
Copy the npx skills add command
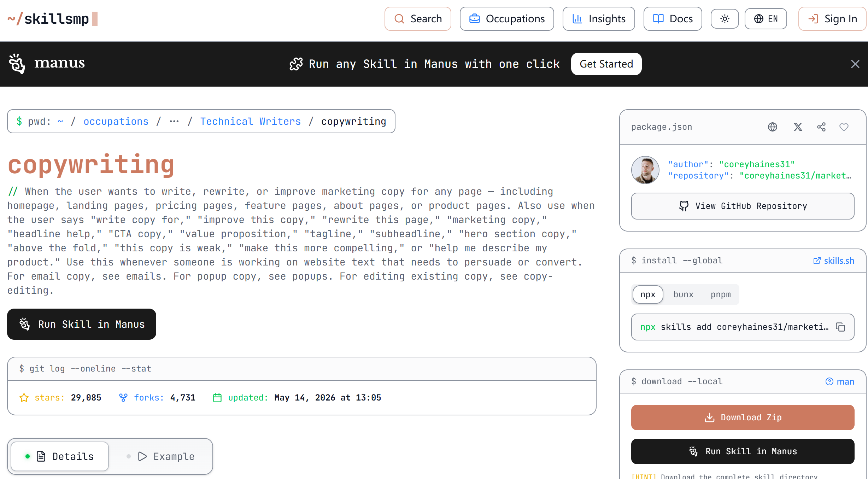pos(840,327)
